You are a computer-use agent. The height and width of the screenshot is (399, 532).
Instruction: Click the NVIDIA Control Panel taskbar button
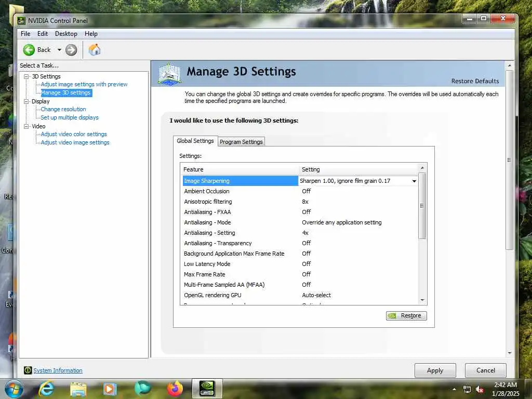[207, 389]
